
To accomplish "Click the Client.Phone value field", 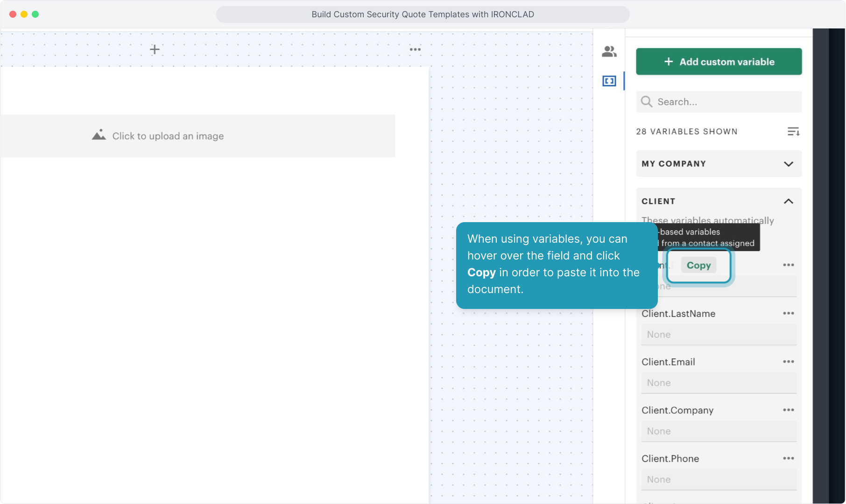I will [719, 480].
